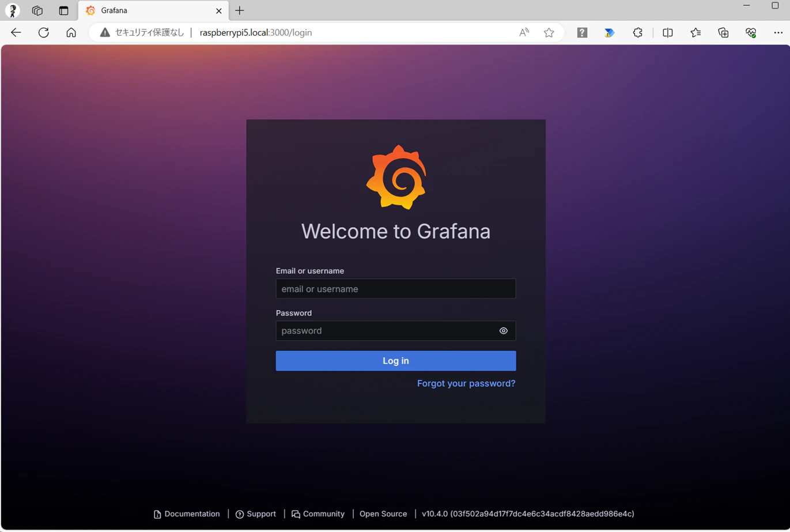Close the Grafana tab

coord(219,10)
